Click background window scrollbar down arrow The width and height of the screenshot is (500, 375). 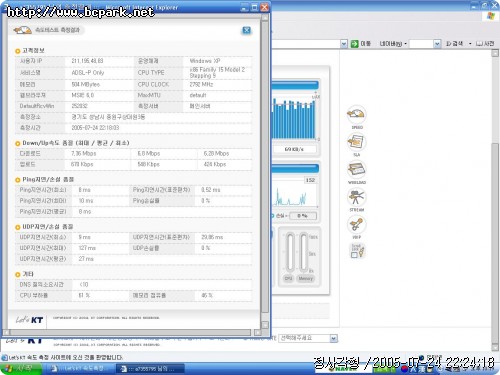click(x=495, y=347)
